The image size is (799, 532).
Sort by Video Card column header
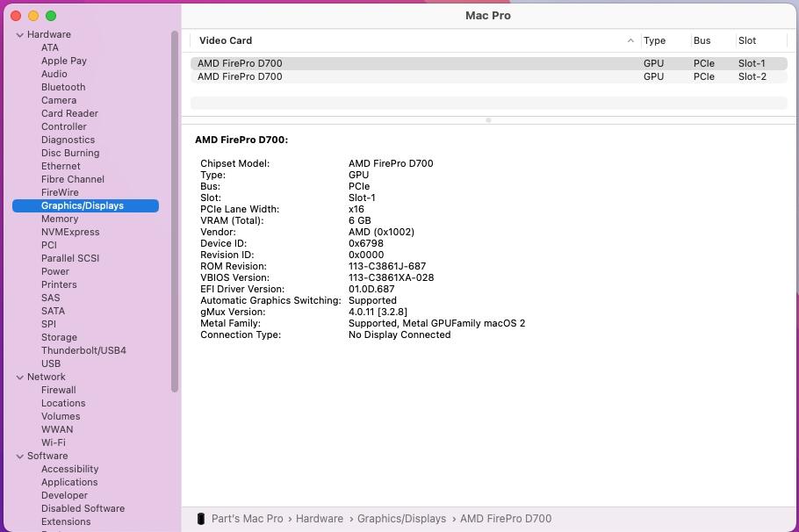click(x=226, y=40)
